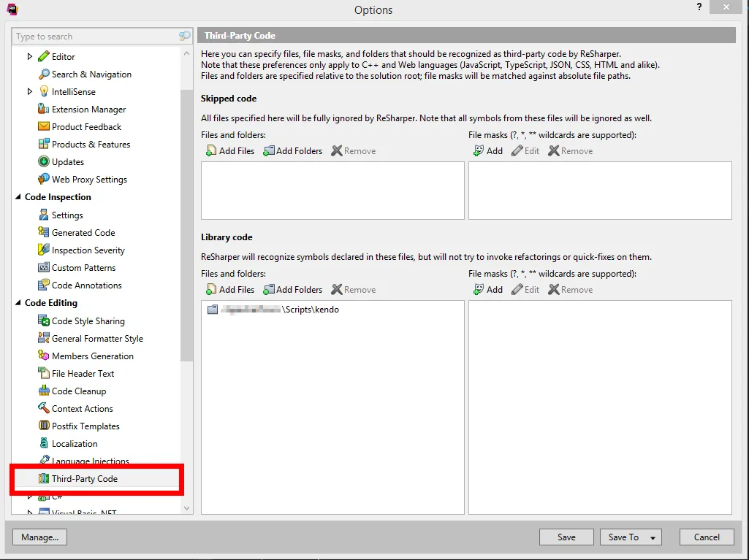Add Folders to Library code list
The width and height of the screenshot is (749, 560).
293,289
